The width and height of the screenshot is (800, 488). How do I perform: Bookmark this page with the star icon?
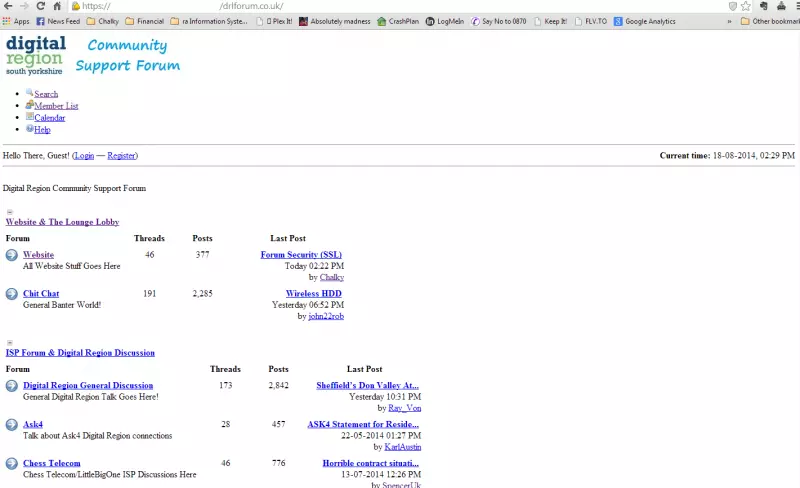coord(746,6)
